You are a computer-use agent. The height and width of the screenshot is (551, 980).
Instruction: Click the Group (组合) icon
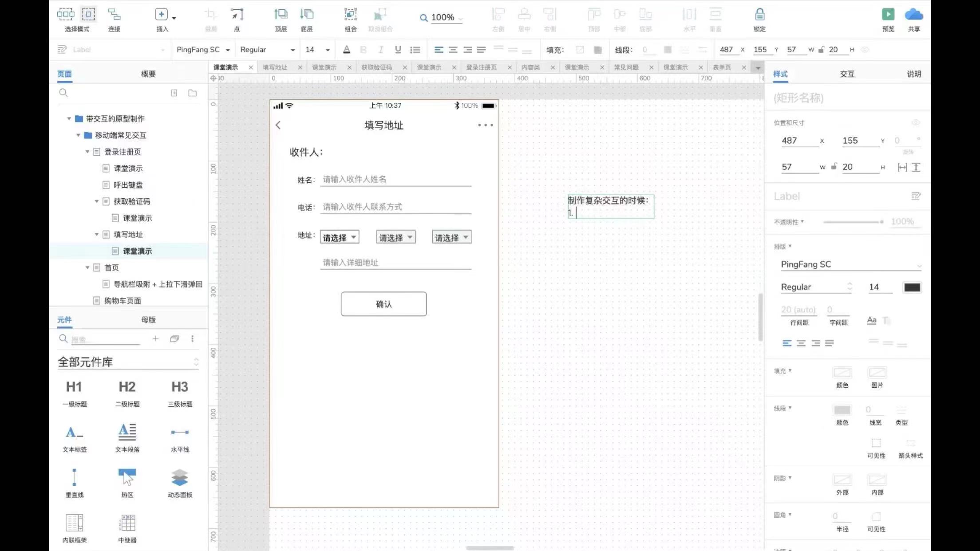(x=350, y=15)
